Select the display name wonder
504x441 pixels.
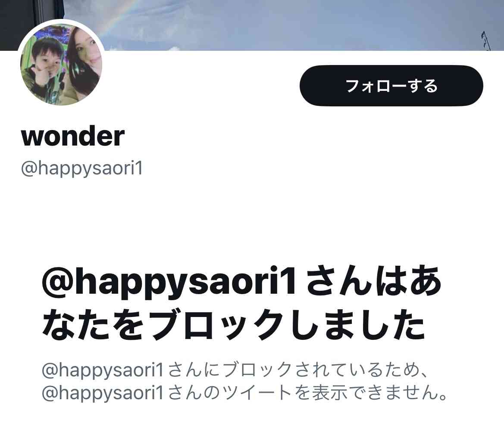point(72,136)
